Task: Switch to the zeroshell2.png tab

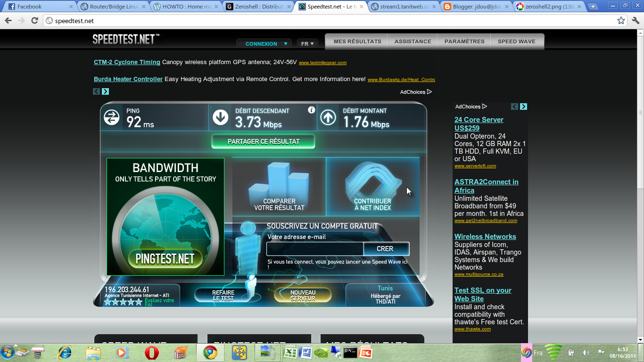Action: click(x=549, y=7)
